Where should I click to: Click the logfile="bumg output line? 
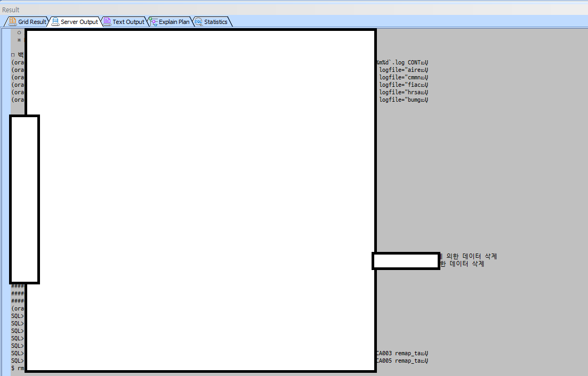click(404, 100)
